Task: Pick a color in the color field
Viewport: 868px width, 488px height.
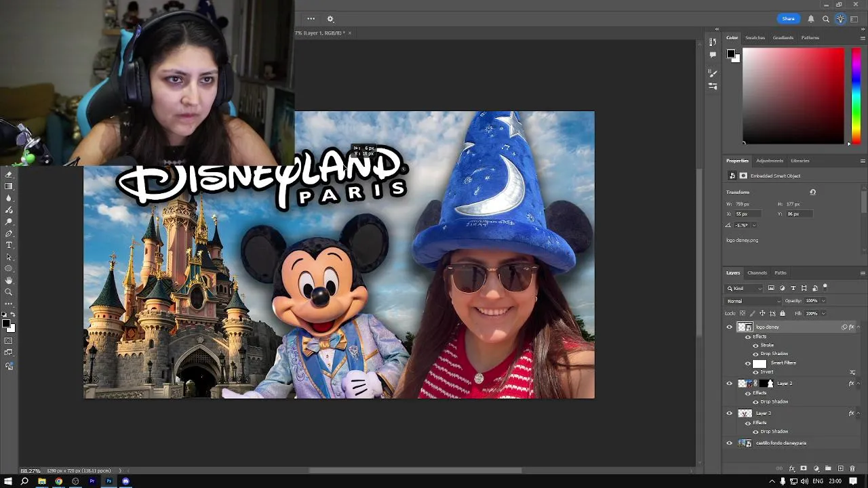Action: [x=793, y=96]
